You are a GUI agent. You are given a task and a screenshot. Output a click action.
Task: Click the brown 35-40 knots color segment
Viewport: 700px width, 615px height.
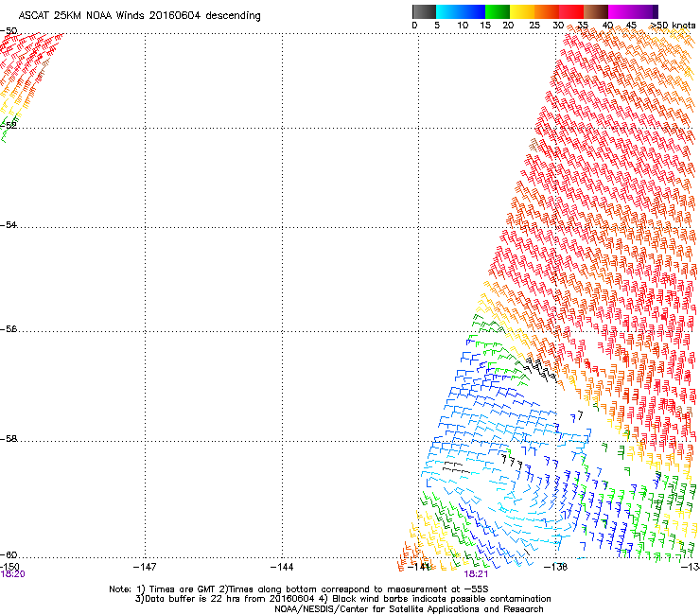(596, 11)
